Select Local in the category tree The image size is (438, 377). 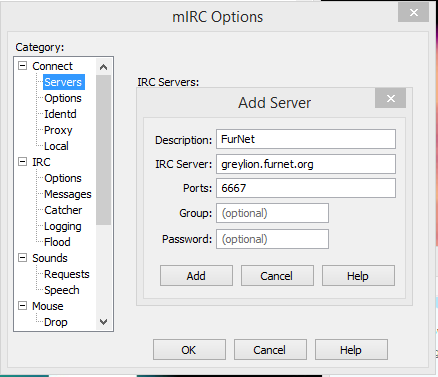pos(56,146)
